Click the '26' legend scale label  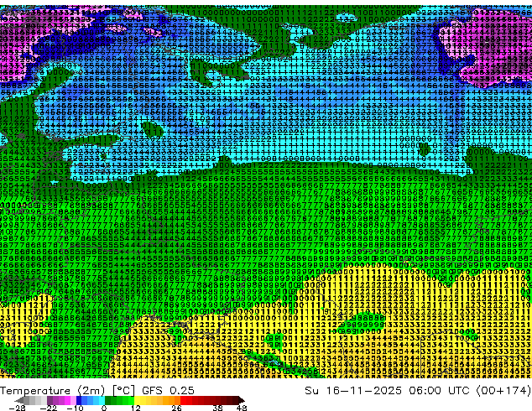coord(176,408)
